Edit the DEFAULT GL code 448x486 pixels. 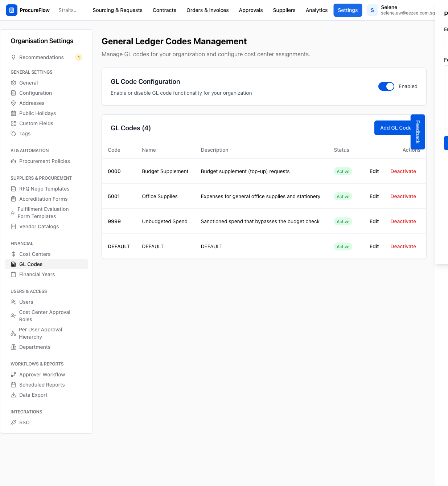374,246
